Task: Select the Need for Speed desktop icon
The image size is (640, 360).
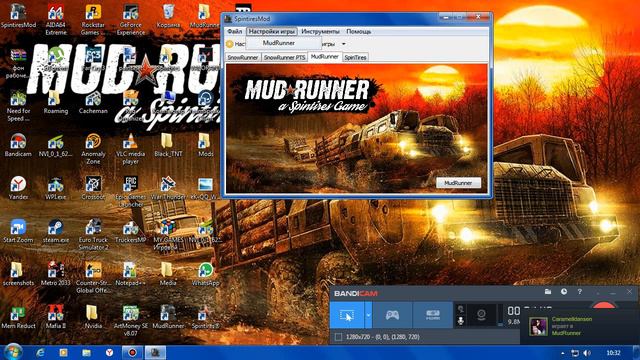Action: (x=18, y=106)
